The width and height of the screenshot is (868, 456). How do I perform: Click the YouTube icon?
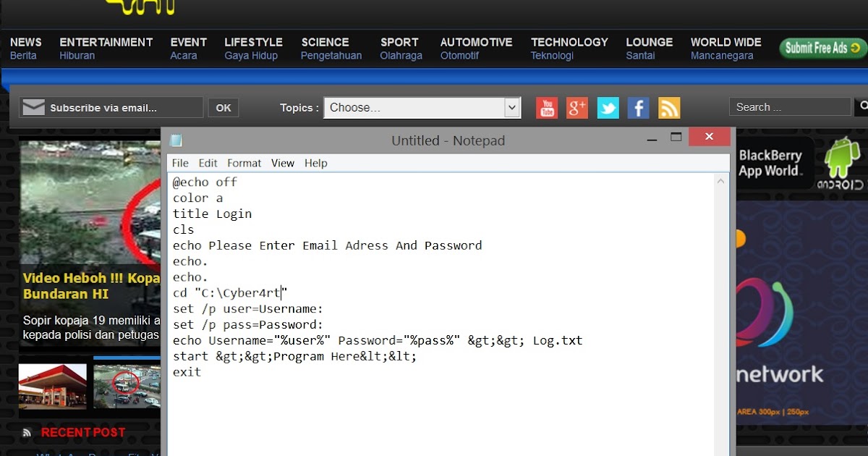(546, 107)
